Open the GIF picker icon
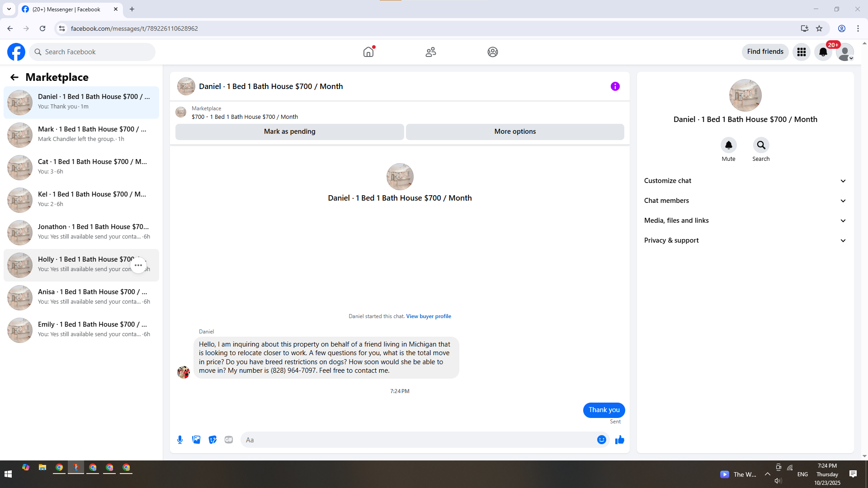Screen dimensions: 868x488 (x=229, y=440)
